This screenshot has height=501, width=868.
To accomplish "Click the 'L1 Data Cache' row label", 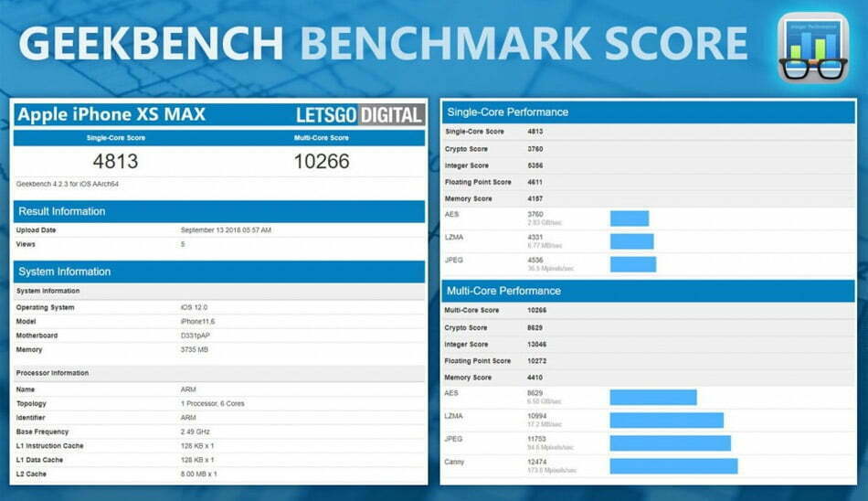I will 39,460.
